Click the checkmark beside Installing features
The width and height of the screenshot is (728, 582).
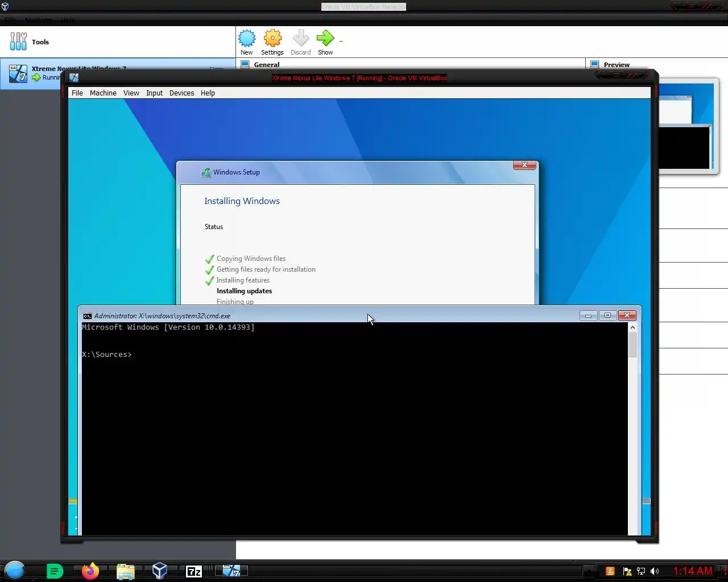[x=210, y=281]
